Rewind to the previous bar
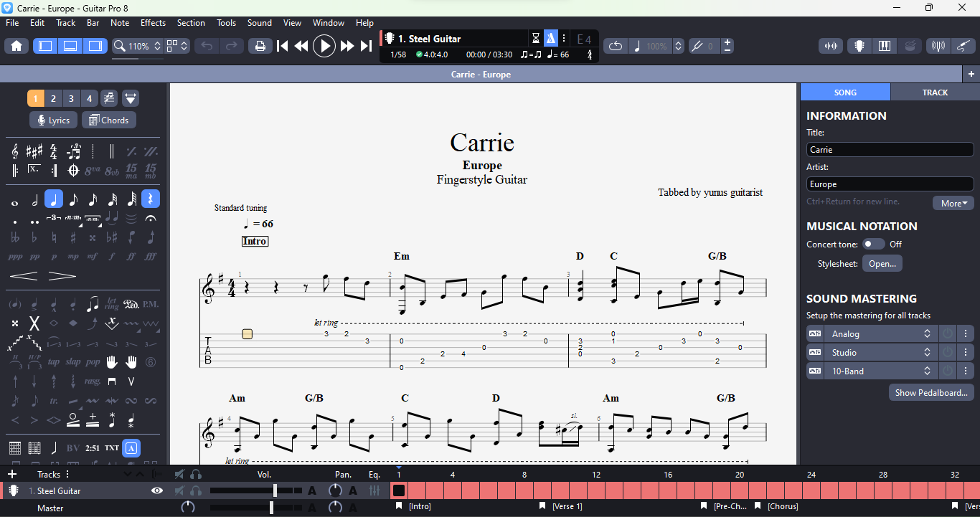This screenshot has width=980, height=517. (301, 46)
